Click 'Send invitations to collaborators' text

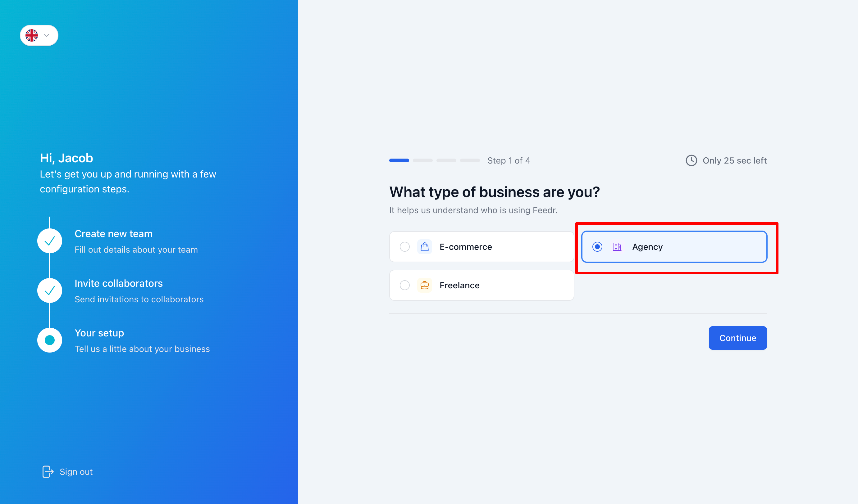[x=139, y=299]
